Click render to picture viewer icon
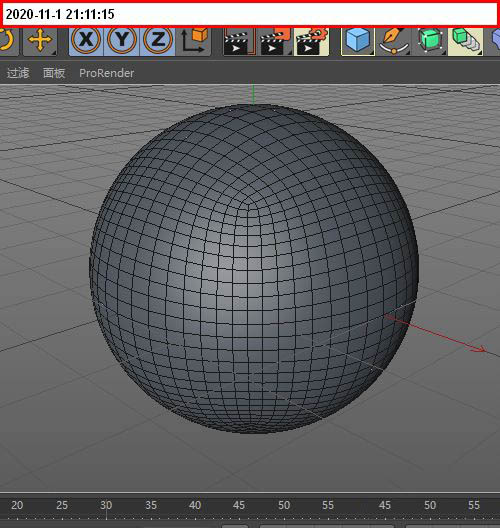Image resolution: width=500 pixels, height=528 pixels. click(275, 41)
